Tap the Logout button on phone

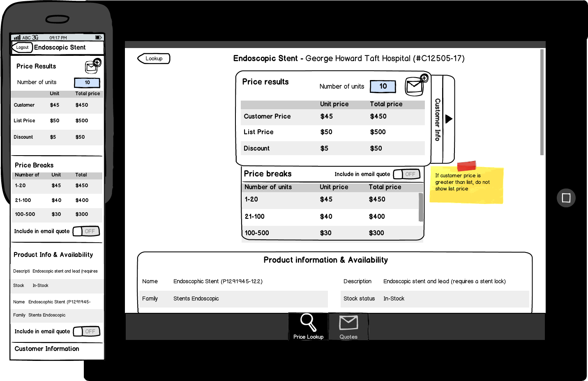click(22, 47)
